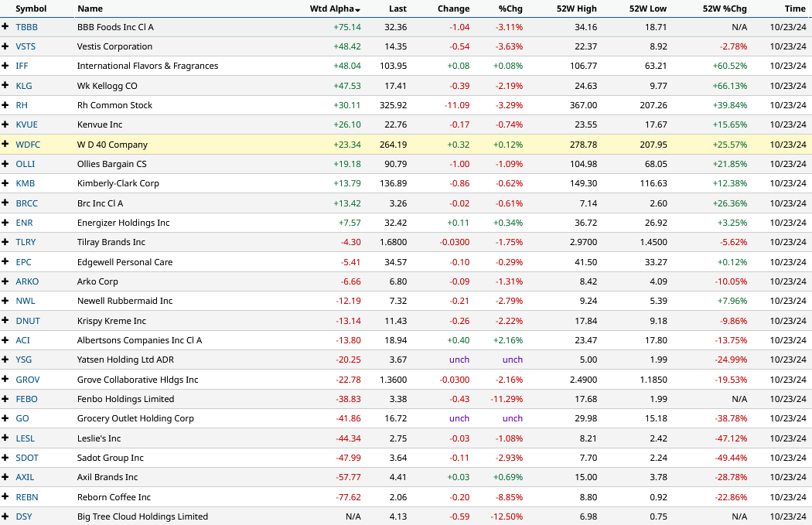Open the KLG symbol link

click(24, 86)
